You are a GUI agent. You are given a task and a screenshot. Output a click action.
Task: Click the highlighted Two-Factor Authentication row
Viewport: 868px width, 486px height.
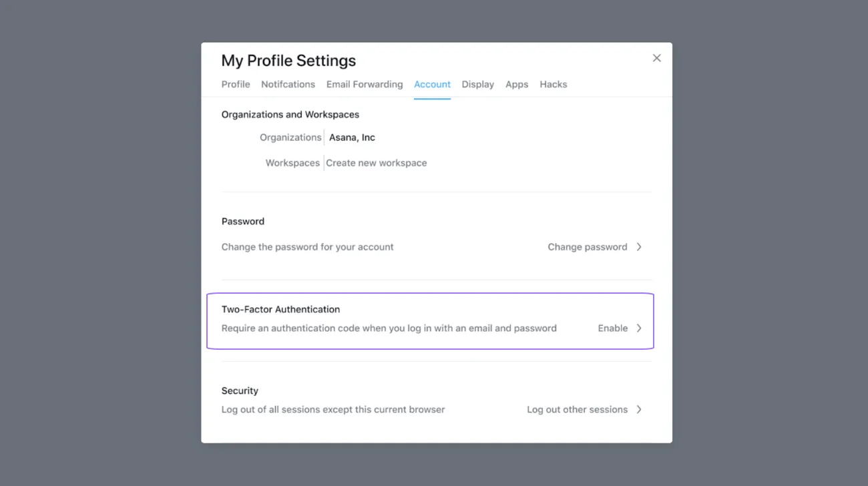pyautogui.click(x=431, y=320)
